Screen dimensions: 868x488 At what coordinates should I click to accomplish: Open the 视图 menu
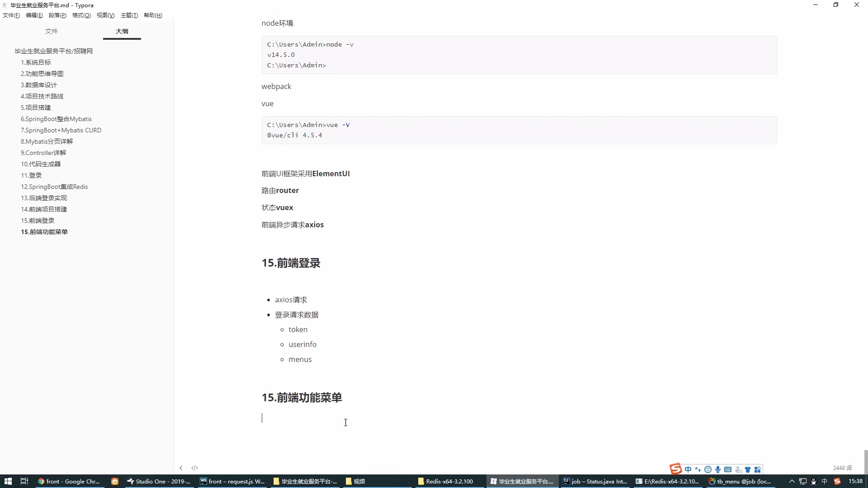(x=105, y=15)
